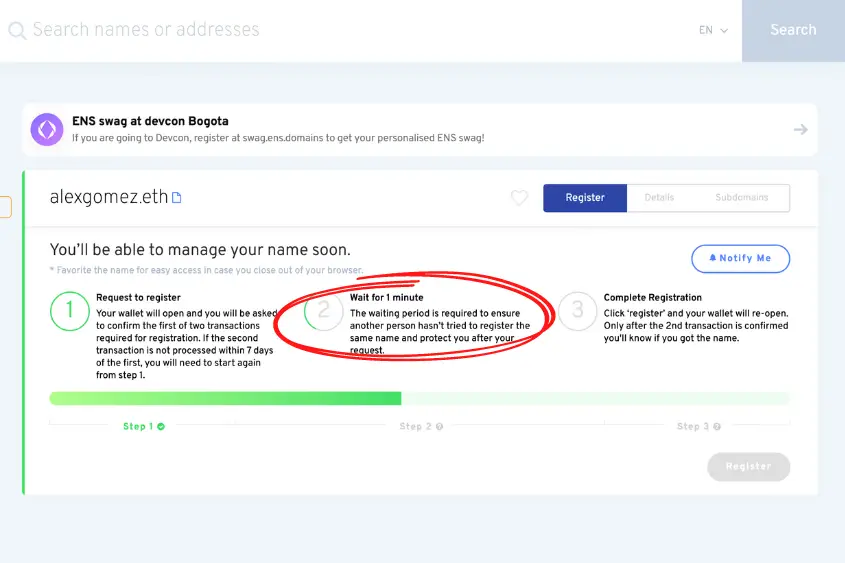This screenshot has width=845, height=563.
Task: Click the favorite-the-name hint text
Action: pos(206,270)
